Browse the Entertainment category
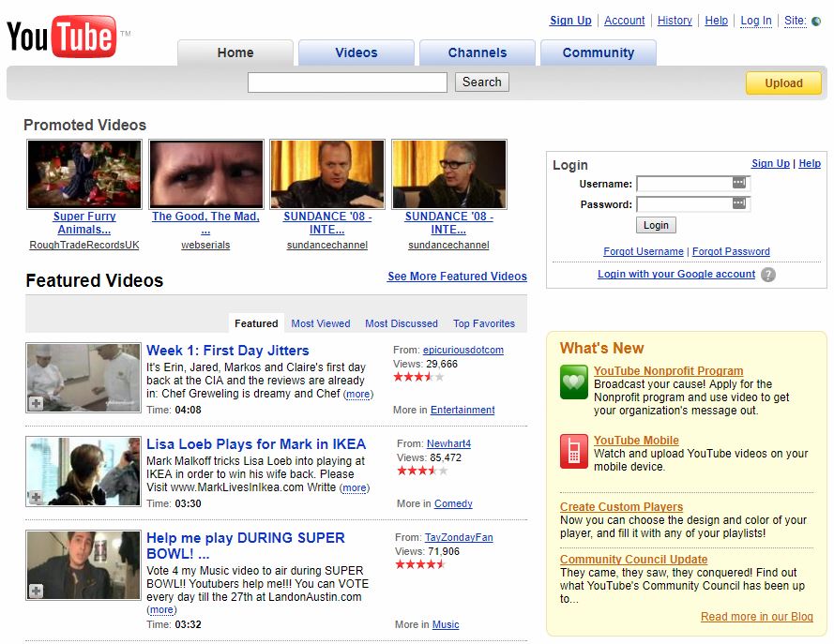Viewport: 834px width, 644px height. tap(462, 411)
